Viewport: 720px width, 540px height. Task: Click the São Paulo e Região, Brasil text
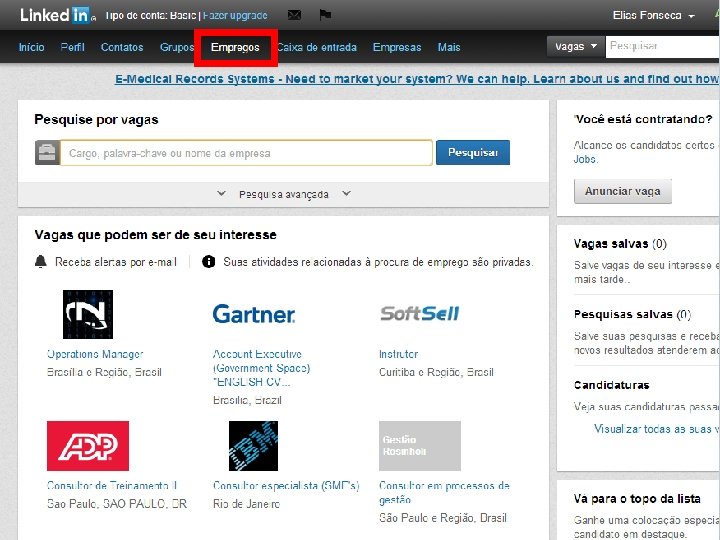443,518
